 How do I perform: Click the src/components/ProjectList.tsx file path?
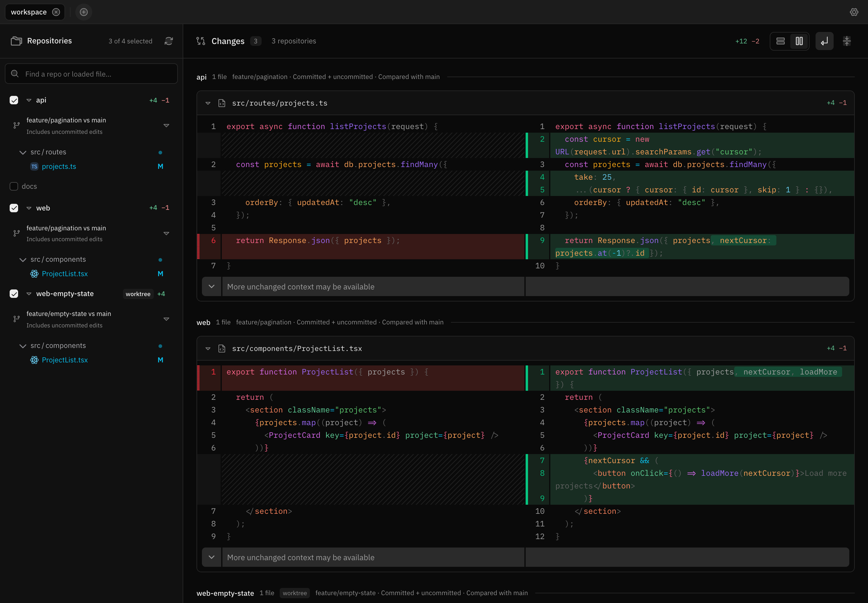point(297,348)
